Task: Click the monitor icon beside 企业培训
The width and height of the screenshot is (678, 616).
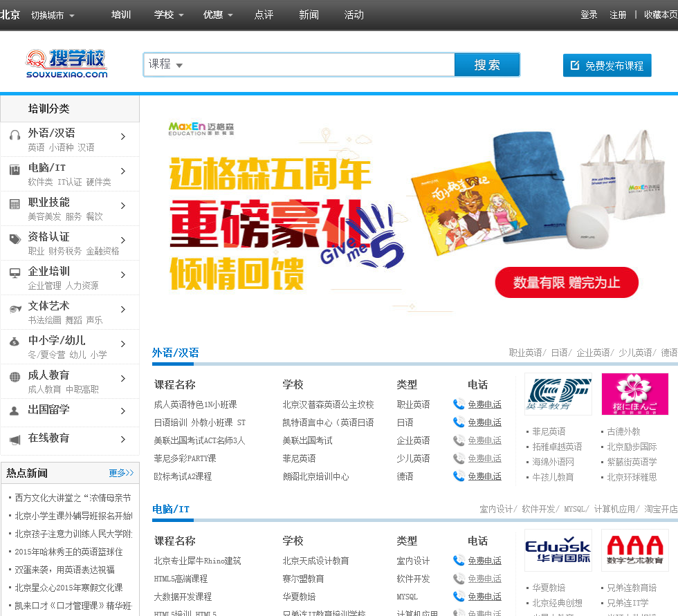Action: tap(15, 273)
